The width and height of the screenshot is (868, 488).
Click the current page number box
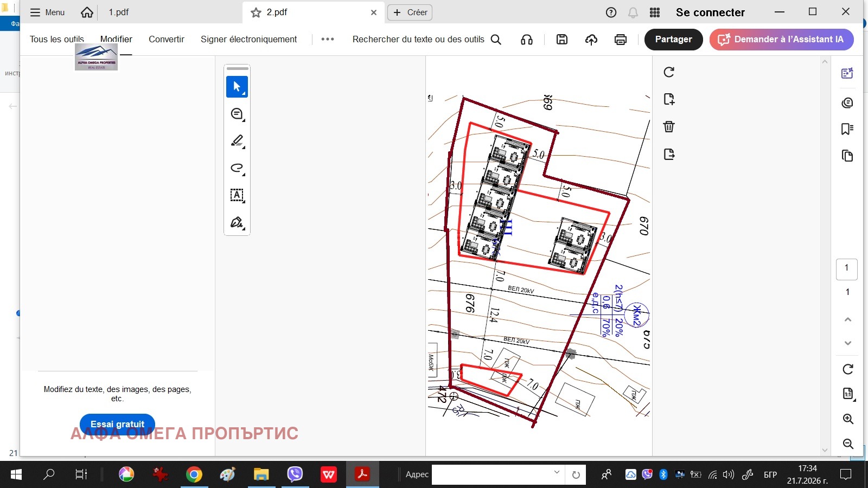[x=847, y=269]
